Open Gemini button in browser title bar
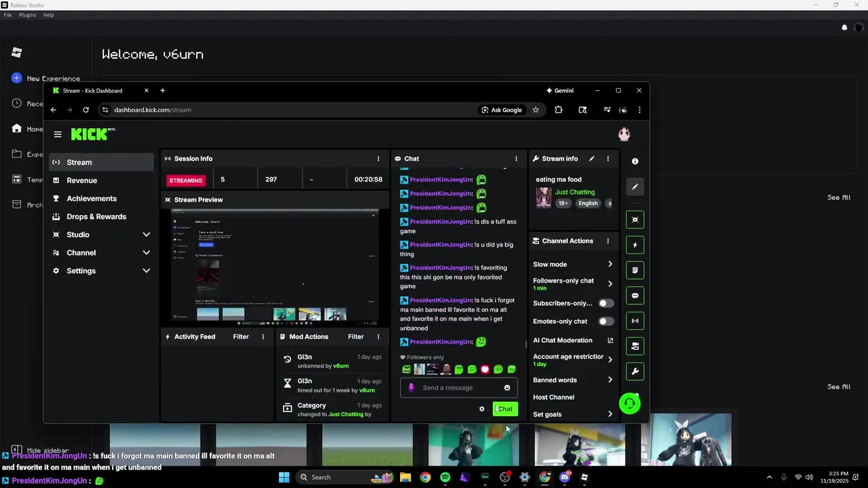The height and width of the screenshot is (488, 868). (x=560, y=91)
